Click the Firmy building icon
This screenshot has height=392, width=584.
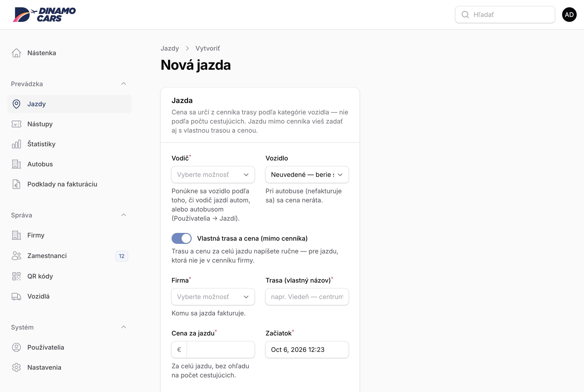pos(16,235)
